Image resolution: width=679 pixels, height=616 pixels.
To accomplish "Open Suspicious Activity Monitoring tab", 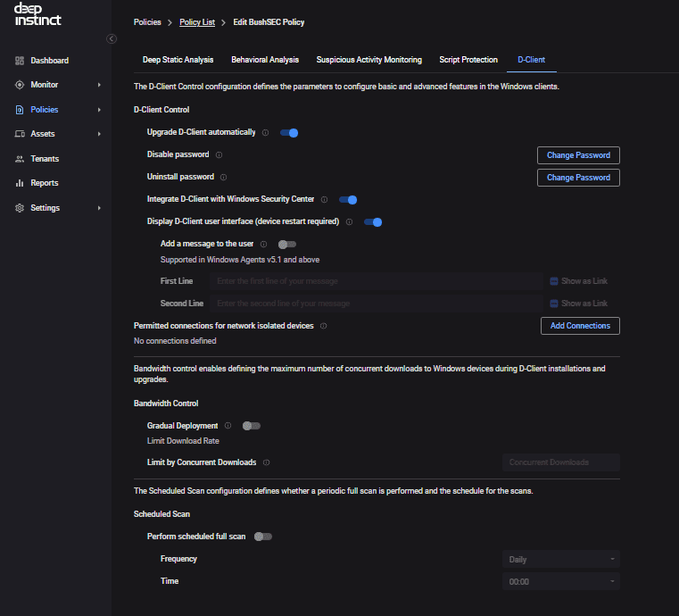I will pyautogui.click(x=369, y=60).
